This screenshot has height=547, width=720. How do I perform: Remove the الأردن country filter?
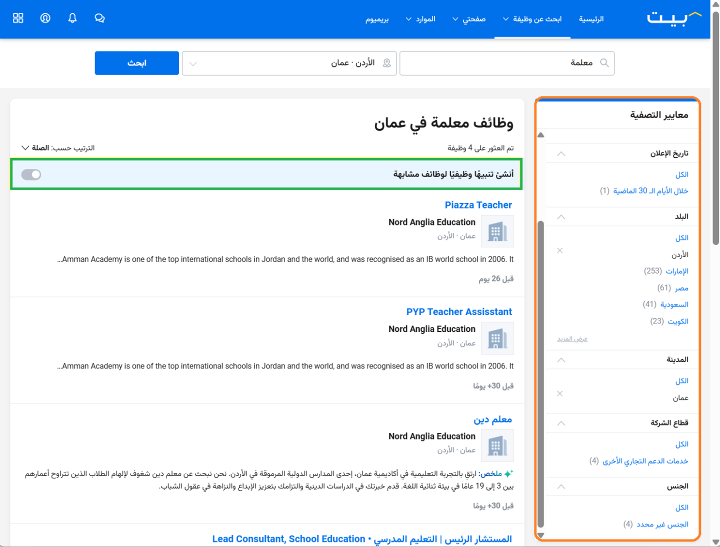(560, 250)
